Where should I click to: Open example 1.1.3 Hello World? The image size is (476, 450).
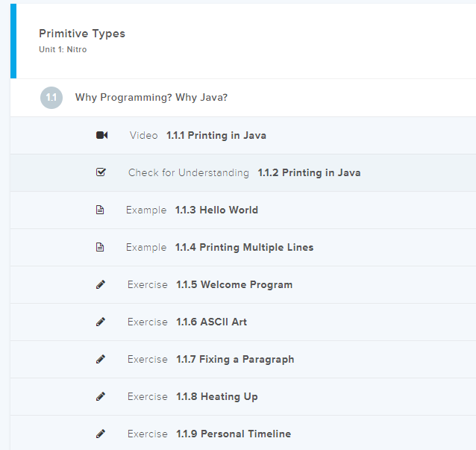(x=216, y=210)
